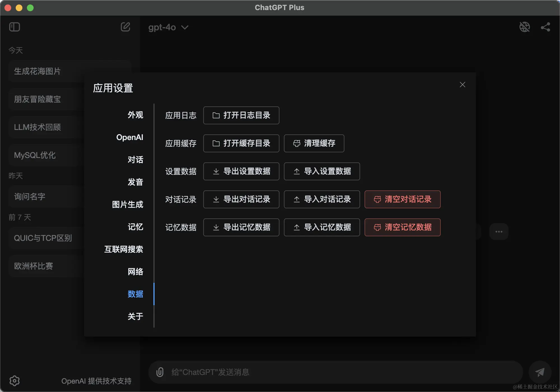Viewport: 560px width, 392px height.
Task: Toggle the internet search globe icon
Action: [x=524, y=27]
